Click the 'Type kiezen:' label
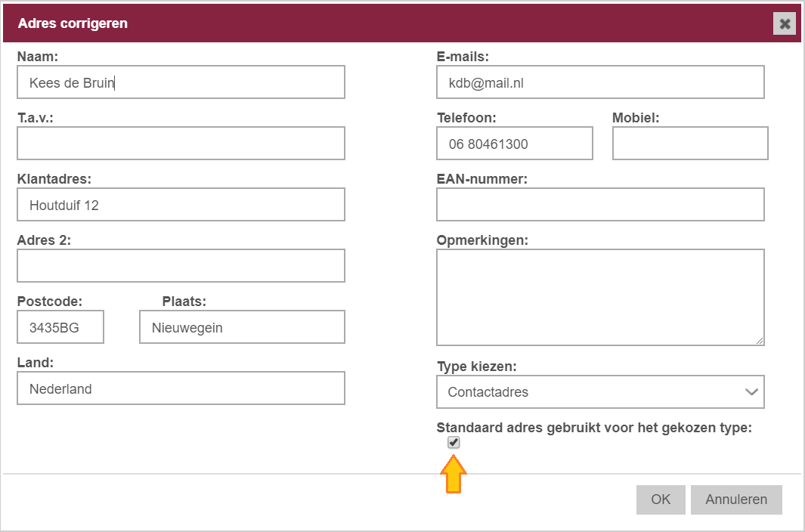This screenshot has width=805, height=532. point(476,367)
